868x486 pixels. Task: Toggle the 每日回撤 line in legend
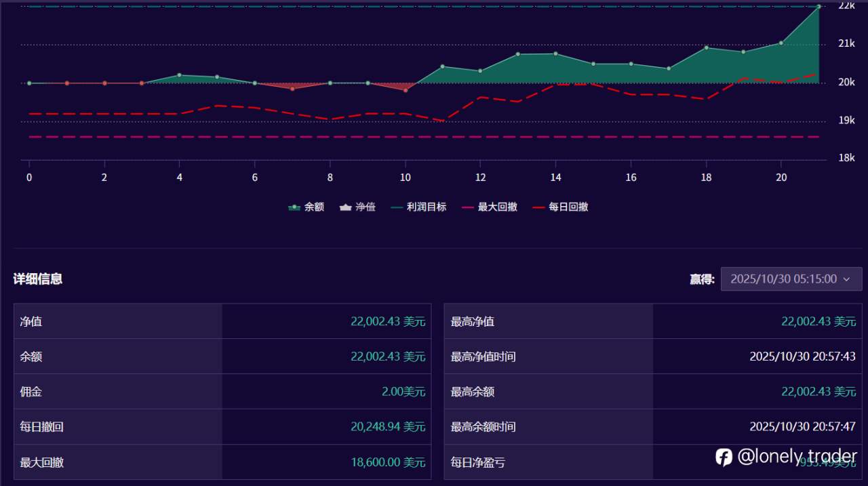[x=560, y=207]
